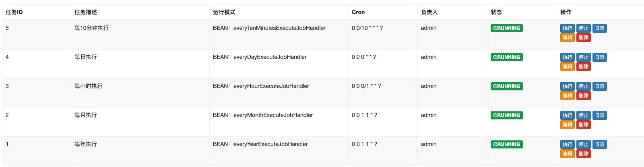Click the Cron column header

pyautogui.click(x=358, y=12)
